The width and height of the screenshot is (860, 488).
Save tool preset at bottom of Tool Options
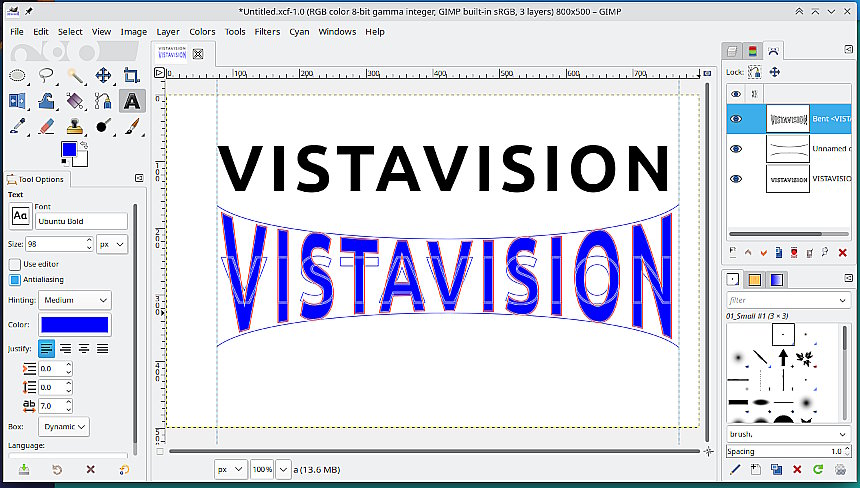click(x=24, y=469)
